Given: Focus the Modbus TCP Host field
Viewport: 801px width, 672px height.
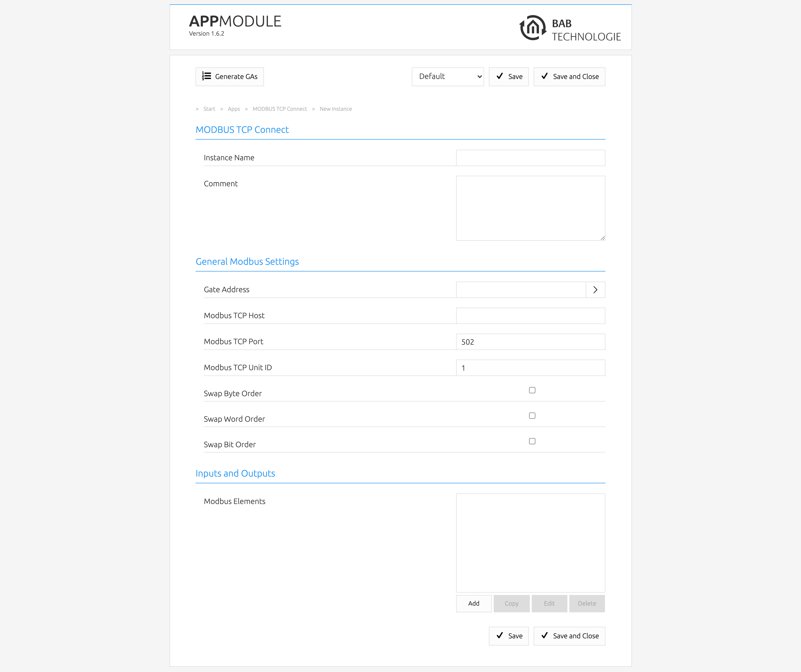Looking at the screenshot, I should pyautogui.click(x=530, y=316).
